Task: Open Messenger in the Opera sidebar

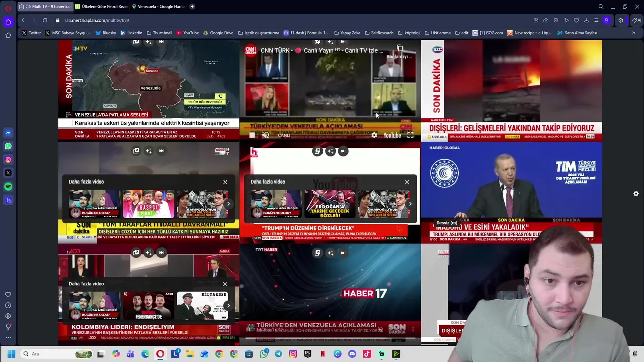Action: 8,133
